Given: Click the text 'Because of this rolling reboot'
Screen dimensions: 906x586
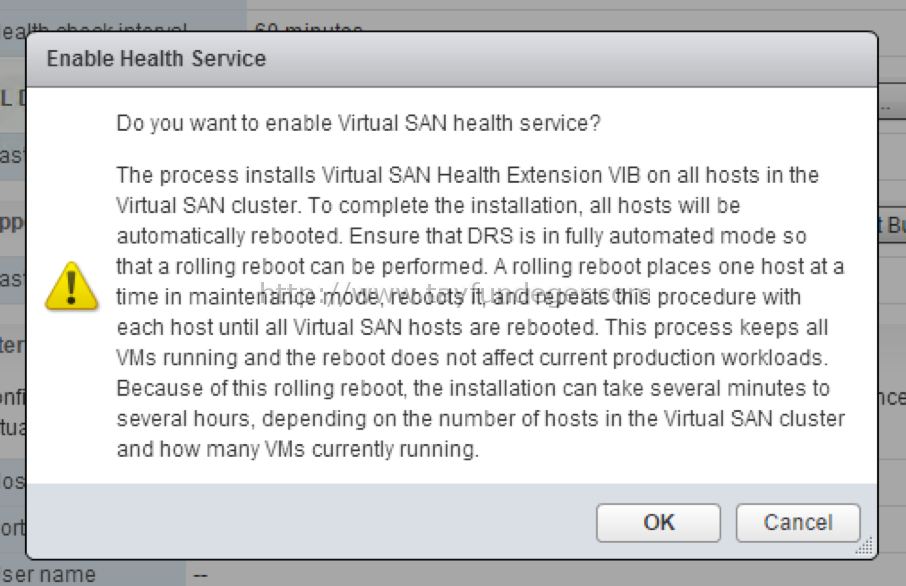Looking at the screenshot, I should [x=260, y=388].
